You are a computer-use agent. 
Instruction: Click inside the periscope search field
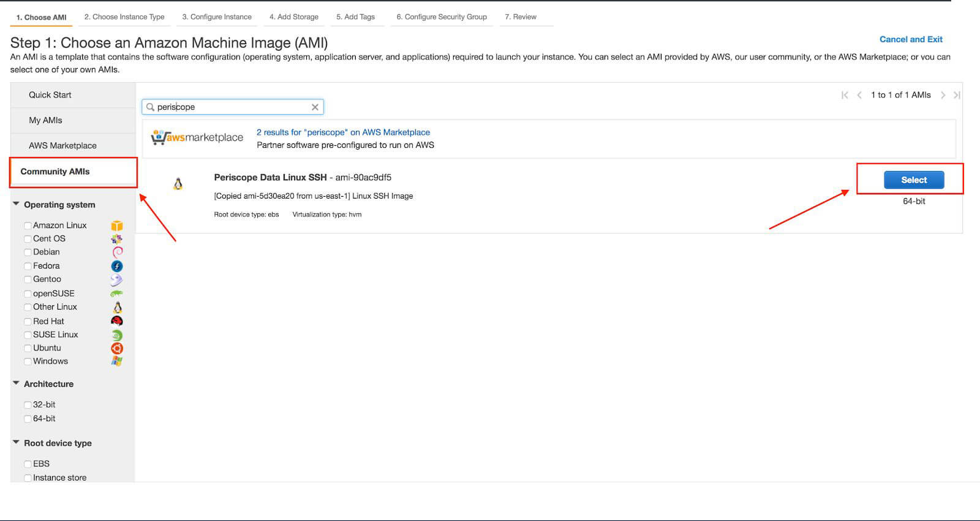point(233,107)
